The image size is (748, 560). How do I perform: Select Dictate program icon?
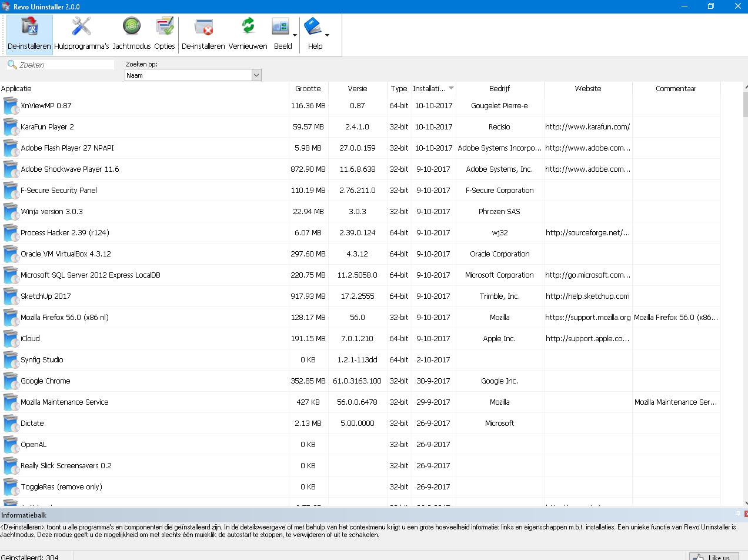tap(11, 424)
